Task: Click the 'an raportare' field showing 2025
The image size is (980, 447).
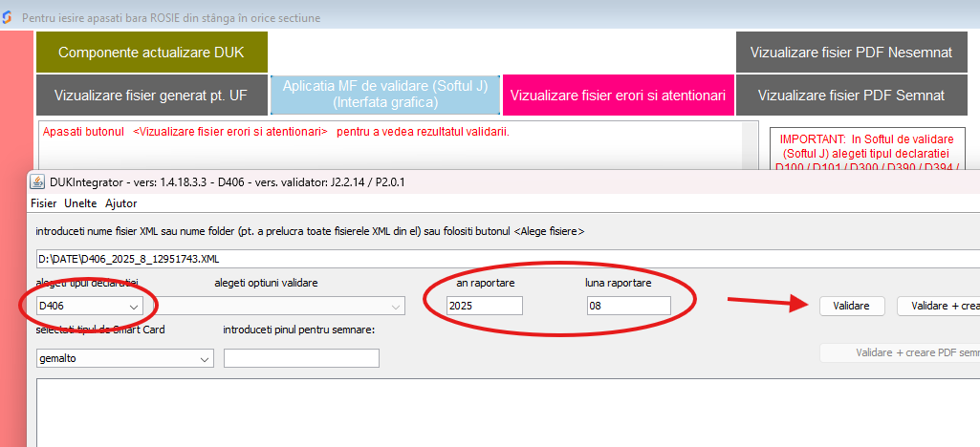Action: coord(485,306)
